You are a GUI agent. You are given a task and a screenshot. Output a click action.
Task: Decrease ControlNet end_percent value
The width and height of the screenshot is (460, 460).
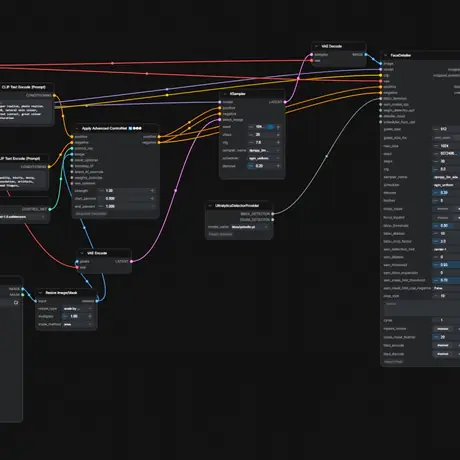[x=101, y=206]
